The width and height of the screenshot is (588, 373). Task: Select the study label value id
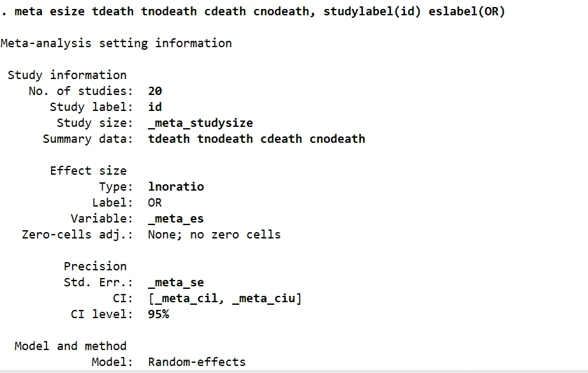(x=155, y=107)
